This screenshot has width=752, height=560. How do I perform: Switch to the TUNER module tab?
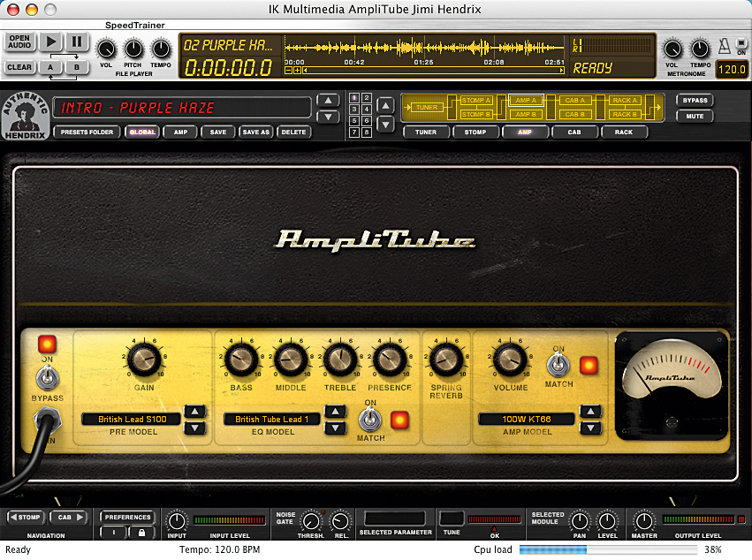[426, 132]
